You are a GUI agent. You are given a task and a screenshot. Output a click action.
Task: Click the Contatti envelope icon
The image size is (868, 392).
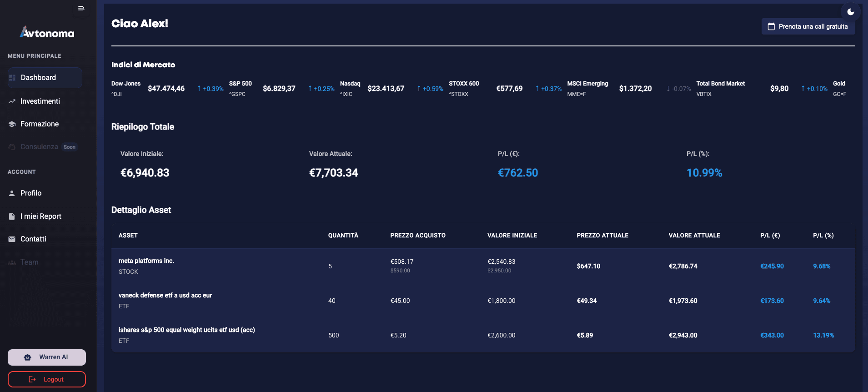(12, 239)
